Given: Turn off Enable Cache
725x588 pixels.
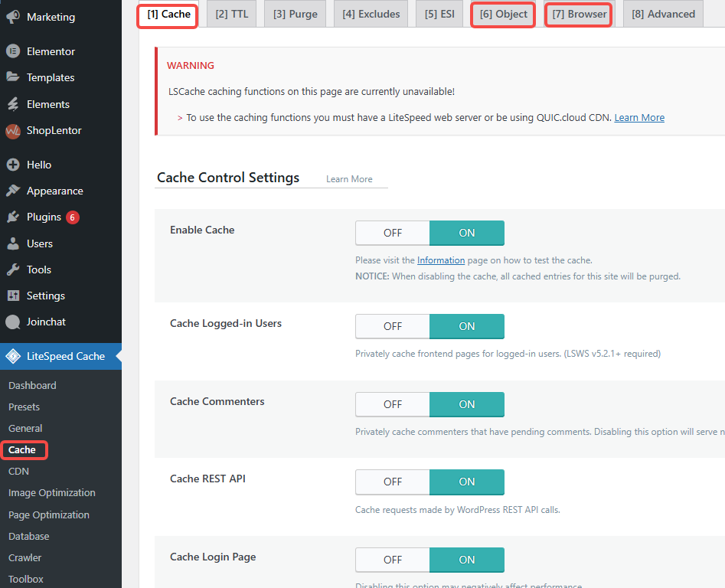Looking at the screenshot, I should 392,233.
